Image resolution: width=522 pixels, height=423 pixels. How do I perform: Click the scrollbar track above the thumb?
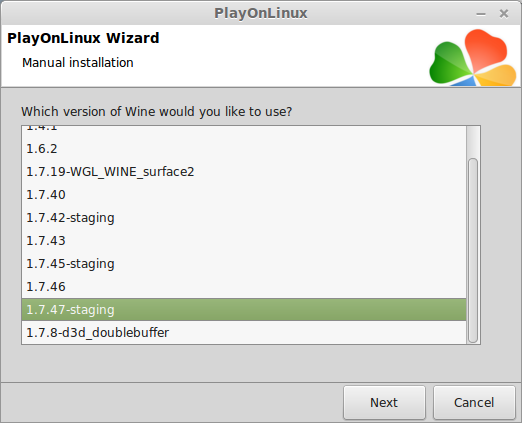(473, 142)
